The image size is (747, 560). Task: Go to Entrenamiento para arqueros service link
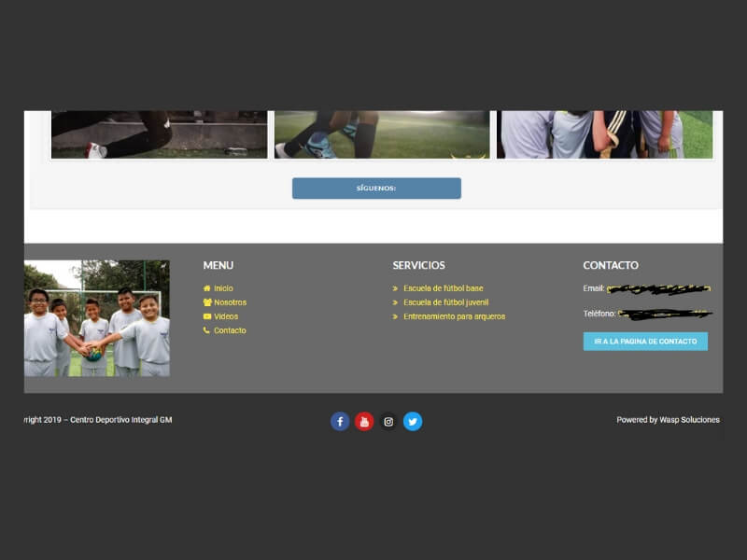(454, 316)
